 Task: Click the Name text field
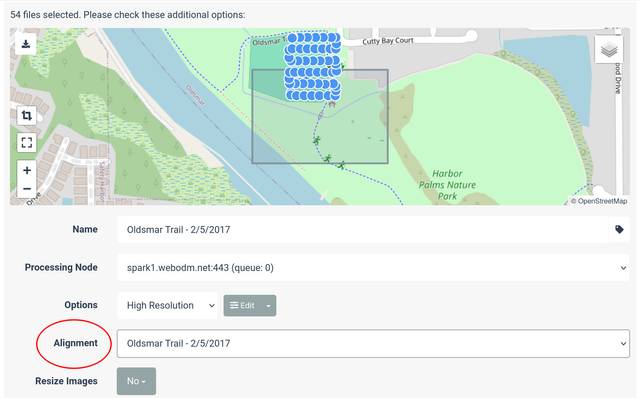tap(363, 229)
